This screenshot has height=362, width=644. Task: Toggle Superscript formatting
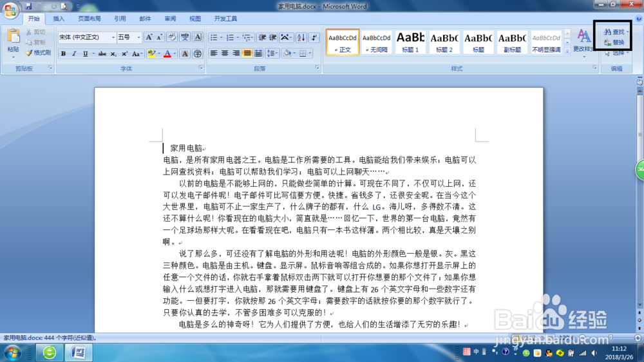[x=124, y=54]
